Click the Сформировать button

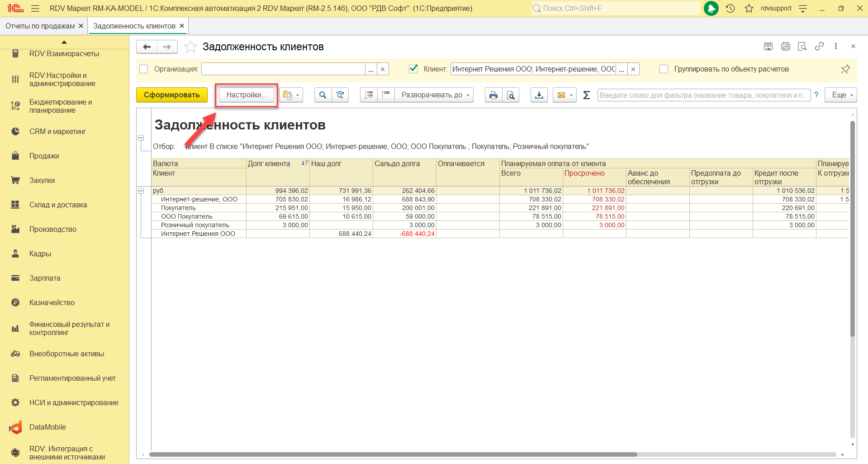(x=171, y=95)
